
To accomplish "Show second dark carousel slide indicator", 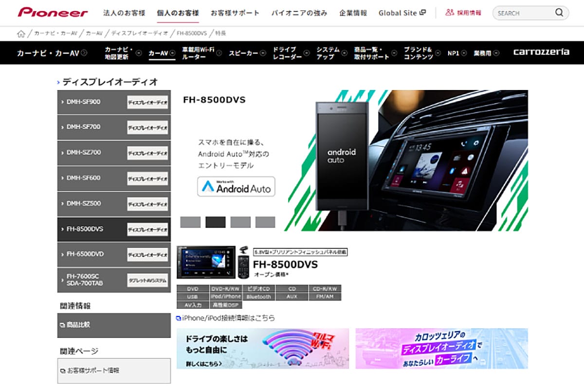I will pyautogui.click(x=216, y=222).
